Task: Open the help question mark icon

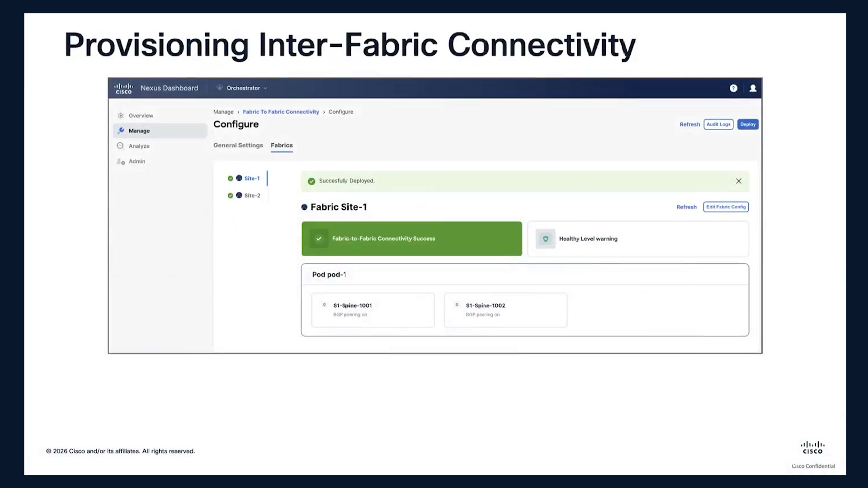Action: [x=733, y=88]
